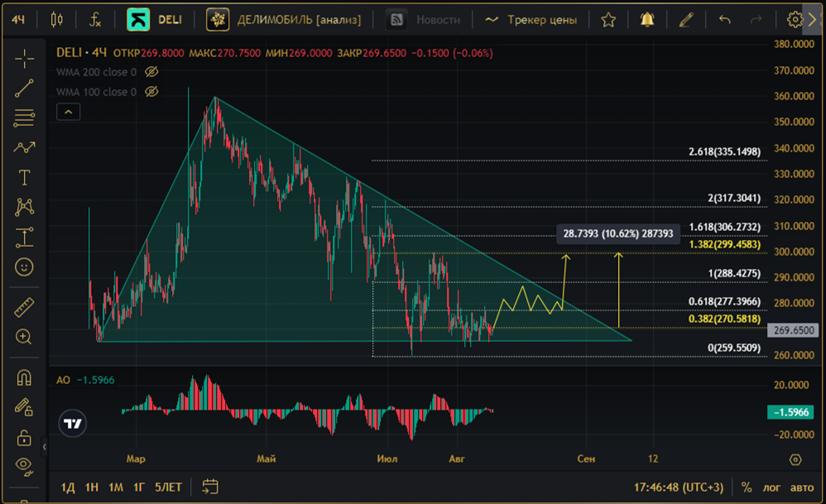Set range to 1Д
Screen dimensions: 826x504
(67, 487)
